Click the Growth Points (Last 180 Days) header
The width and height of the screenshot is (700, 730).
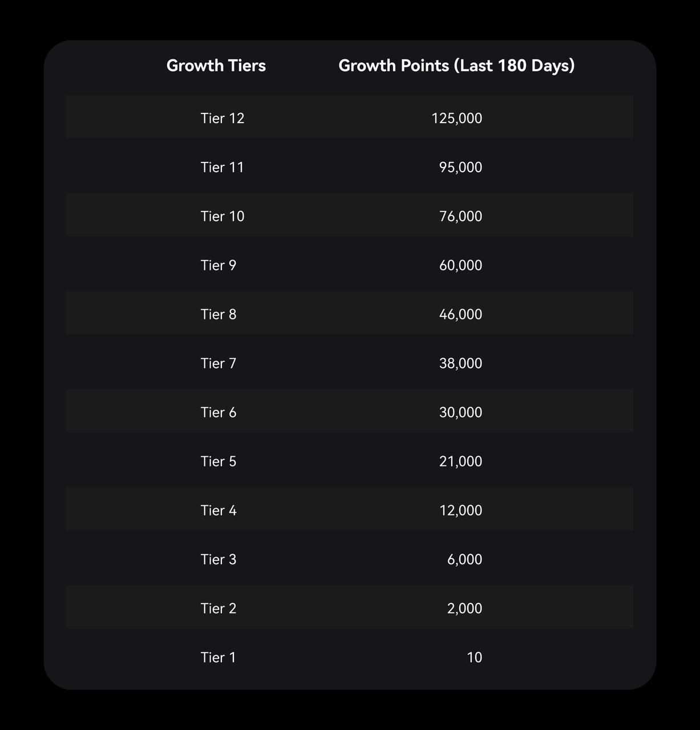[456, 66]
